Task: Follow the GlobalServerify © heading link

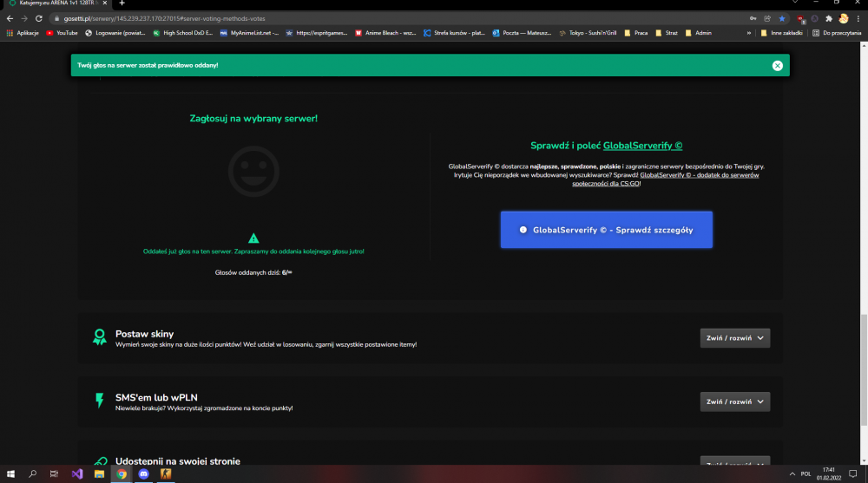Action: 642,146
